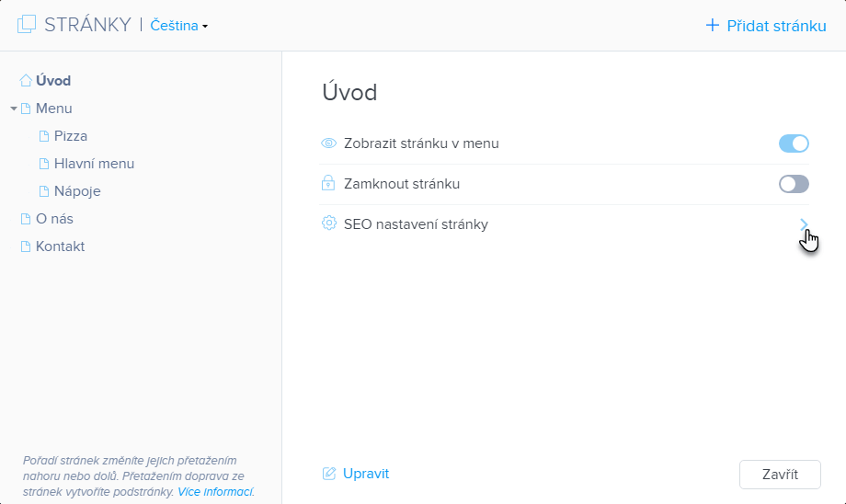This screenshot has width=846, height=504.
Task: Open the O nás page
Action: tap(54, 219)
